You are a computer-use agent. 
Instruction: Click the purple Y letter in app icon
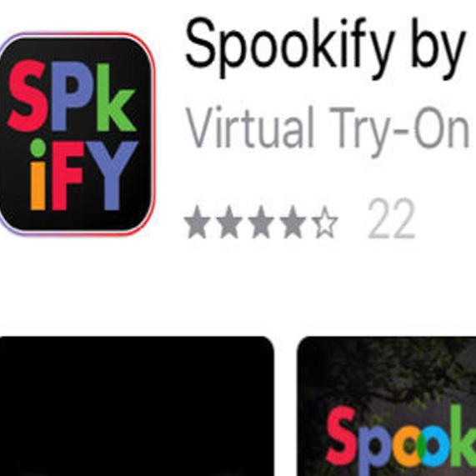[x=113, y=175]
